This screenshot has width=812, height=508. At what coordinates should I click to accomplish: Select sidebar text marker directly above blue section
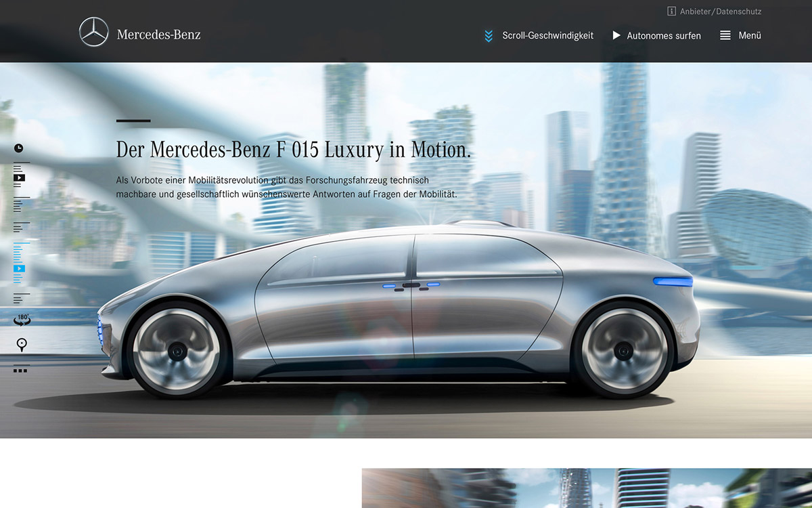coord(21,228)
